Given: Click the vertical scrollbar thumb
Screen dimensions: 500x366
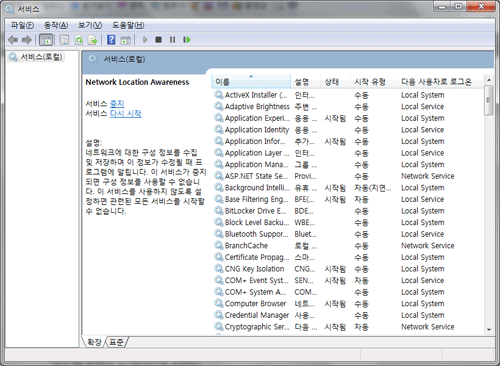Looking at the screenshot, I should [x=489, y=100].
